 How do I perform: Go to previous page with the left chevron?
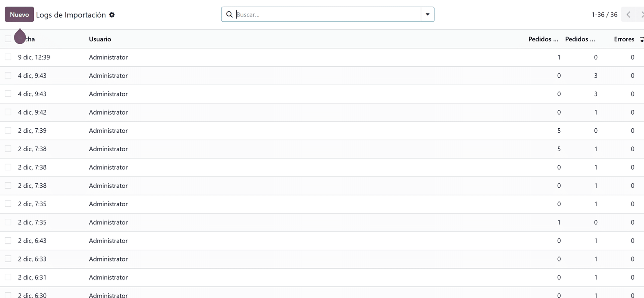[x=628, y=14]
